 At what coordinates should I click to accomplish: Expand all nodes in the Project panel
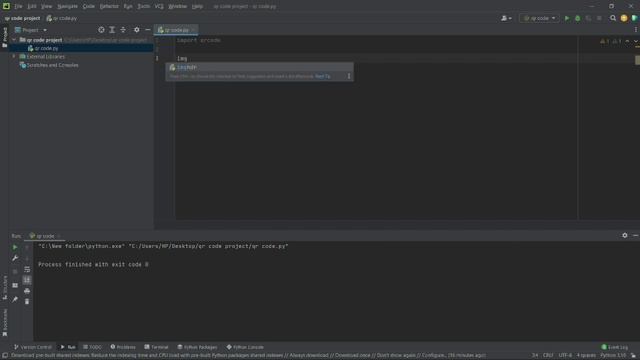pos(112,30)
